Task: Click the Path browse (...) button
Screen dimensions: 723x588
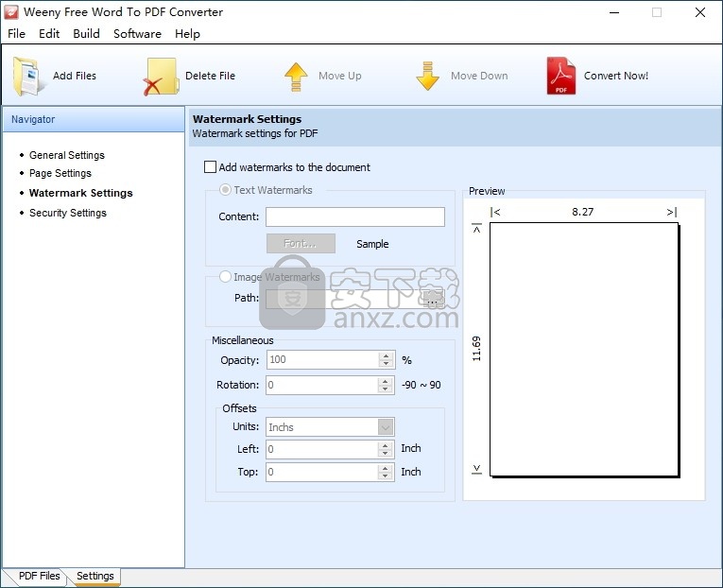Action: point(433,300)
